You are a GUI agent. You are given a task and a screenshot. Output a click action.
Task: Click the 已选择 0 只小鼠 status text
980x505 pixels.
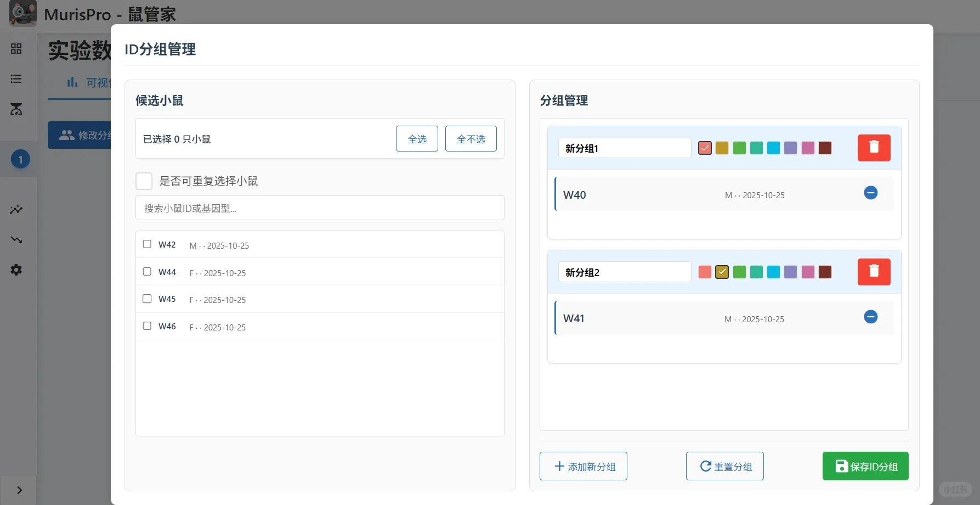[x=177, y=139]
